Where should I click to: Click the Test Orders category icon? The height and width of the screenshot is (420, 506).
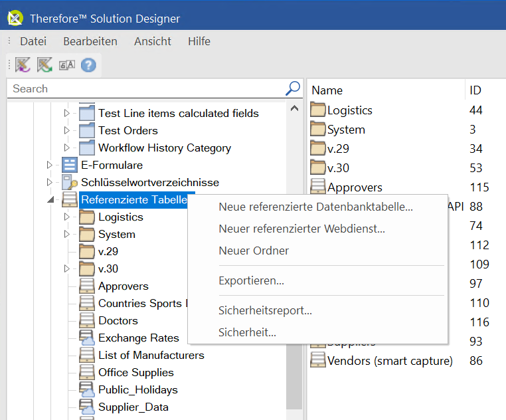[x=87, y=130]
